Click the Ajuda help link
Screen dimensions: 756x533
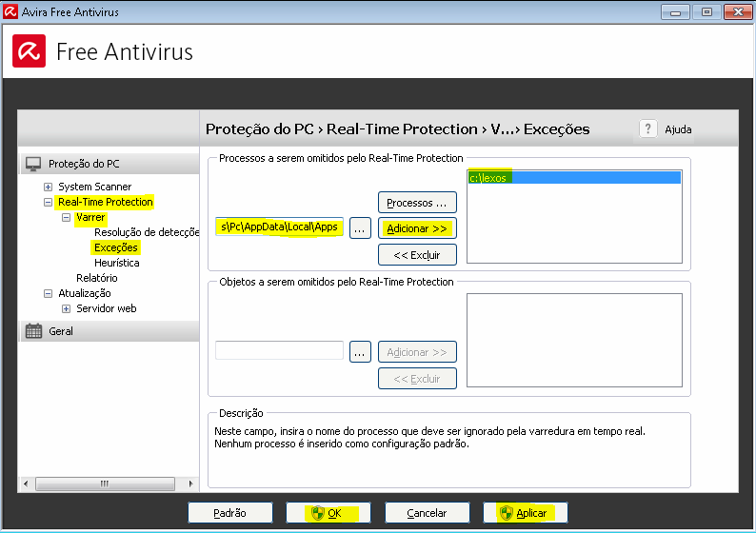tap(678, 129)
